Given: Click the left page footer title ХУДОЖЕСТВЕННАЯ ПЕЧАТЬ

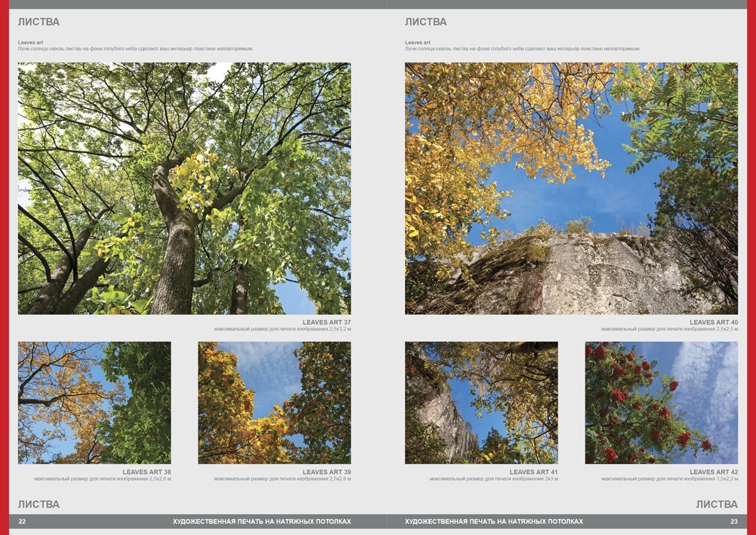Looking at the screenshot, I should [x=262, y=521].
